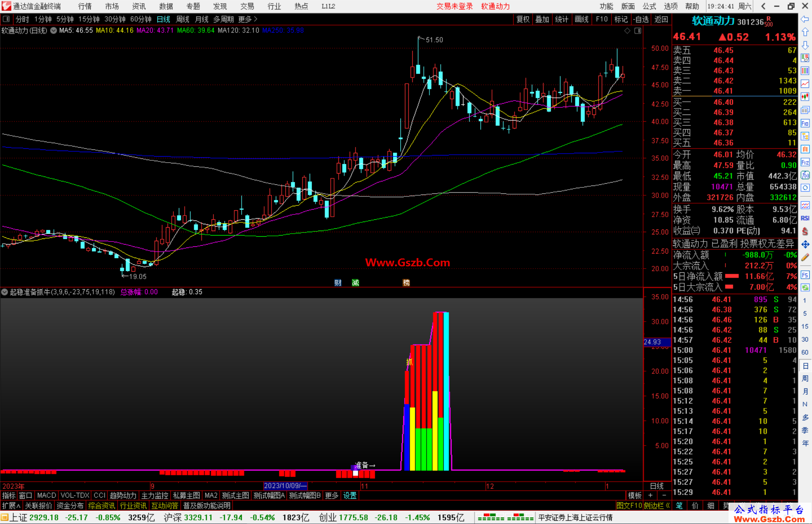
Task: Select the 笔 tick tab below trades list
Action: click(x=679, y=506)
